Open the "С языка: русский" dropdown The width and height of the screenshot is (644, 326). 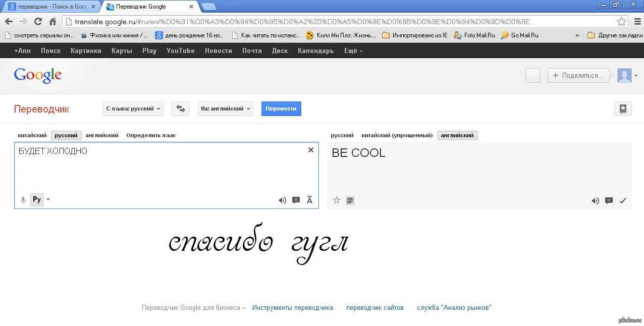(x=133, y=108)
